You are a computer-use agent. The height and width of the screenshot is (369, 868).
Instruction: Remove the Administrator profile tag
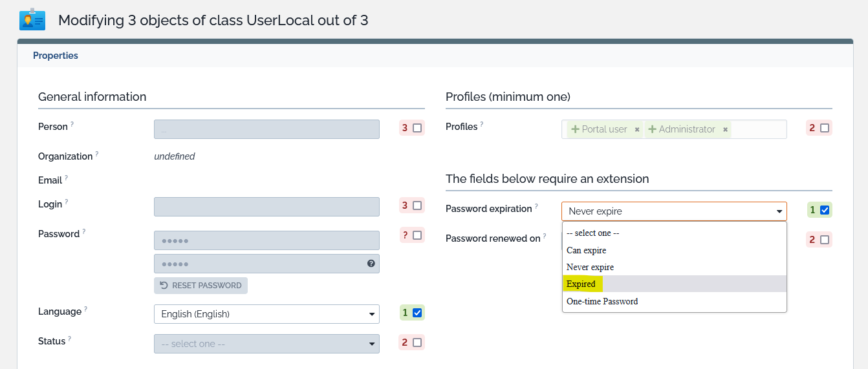click(x=726, y=130)
